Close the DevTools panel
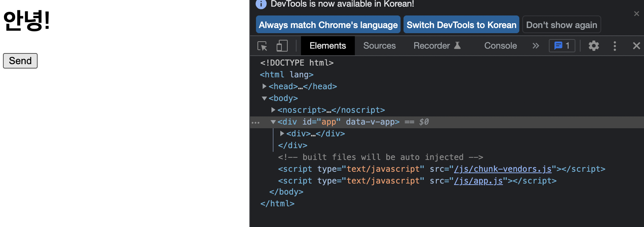The image size is (644, 227). coord(636,46)
